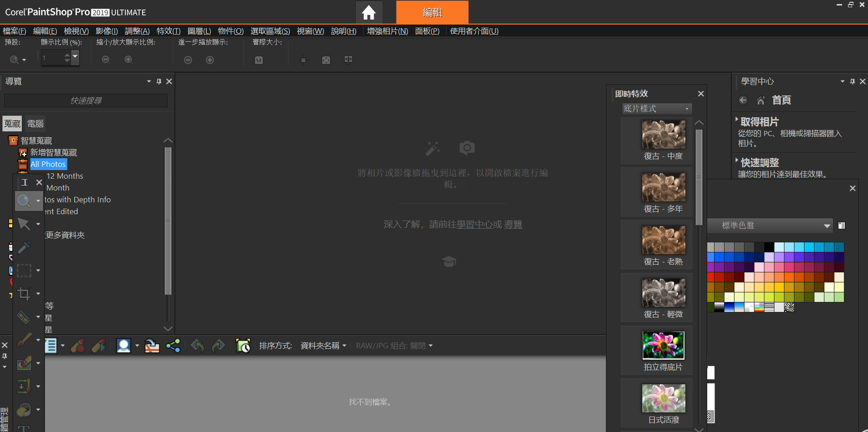868x432 pixels.
Task: Choose the Selection marquee tool
Action: pos(24,270)
